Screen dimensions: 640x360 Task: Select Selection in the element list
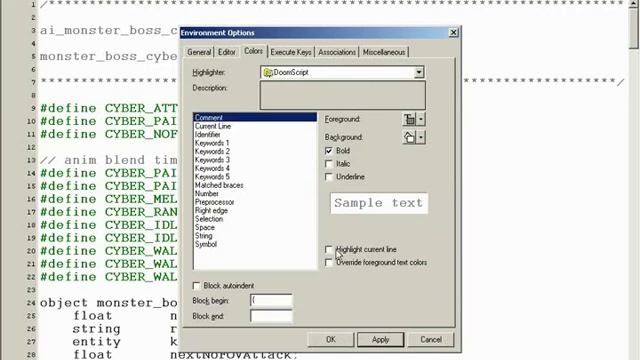pos(255,219)
